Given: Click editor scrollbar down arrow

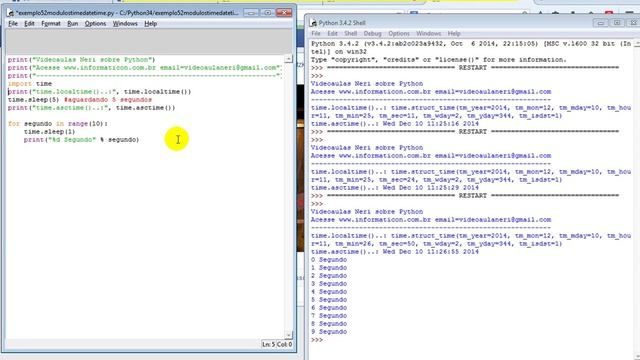Looking at the screenshot, I should (x=289, y=335).
